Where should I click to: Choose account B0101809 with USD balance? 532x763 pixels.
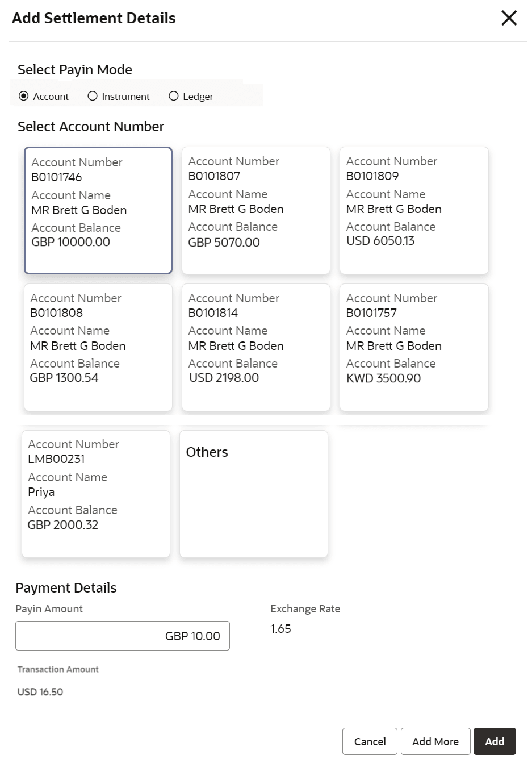click(413, 210)
